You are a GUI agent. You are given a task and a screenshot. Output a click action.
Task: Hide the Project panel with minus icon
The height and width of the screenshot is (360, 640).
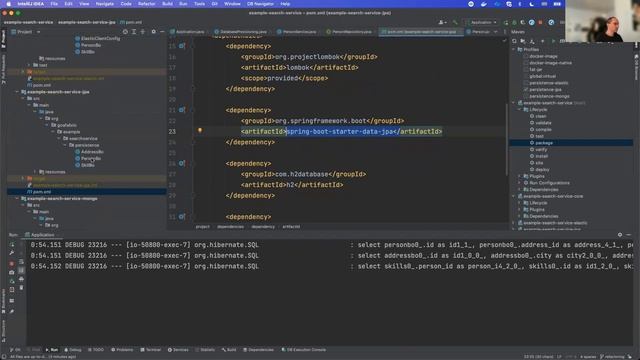click(x=162, y=31)
